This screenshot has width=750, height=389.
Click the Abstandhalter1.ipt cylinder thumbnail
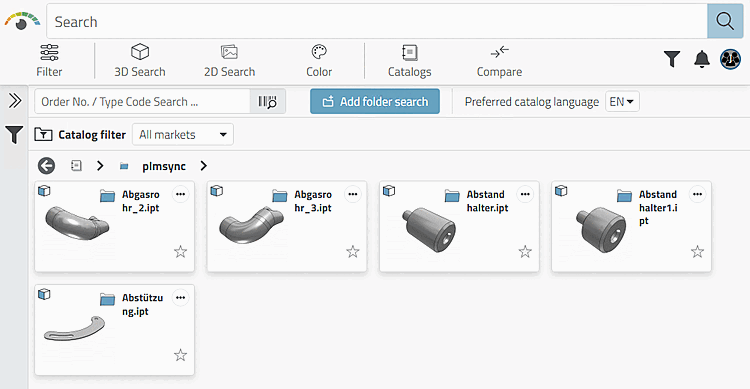pyautogui.click(x=601, y=229)
